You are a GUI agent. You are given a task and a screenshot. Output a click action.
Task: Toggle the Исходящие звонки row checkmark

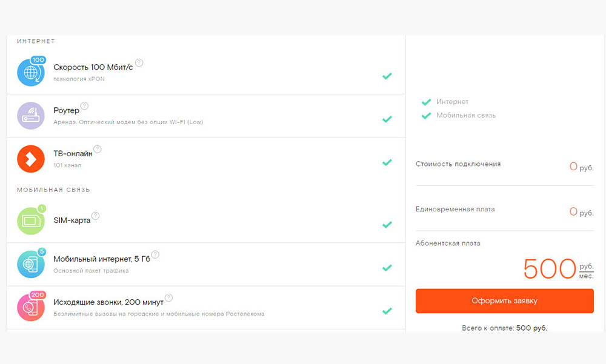387,311
